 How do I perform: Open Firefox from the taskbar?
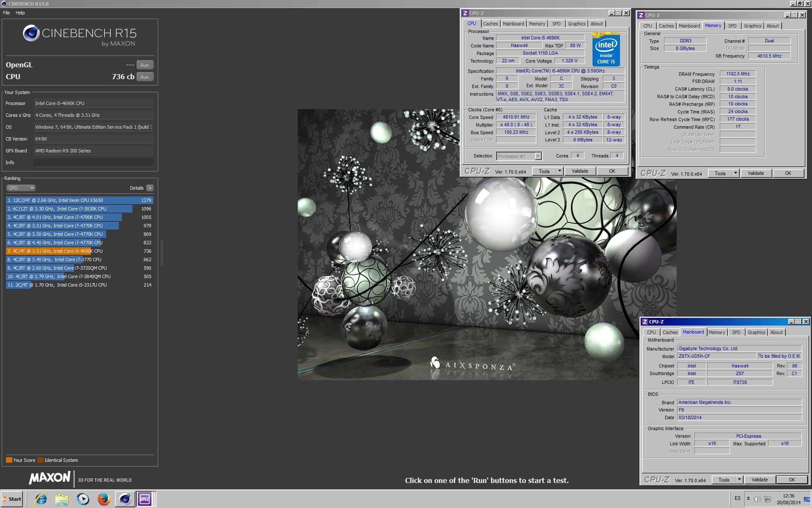(104, 499)
